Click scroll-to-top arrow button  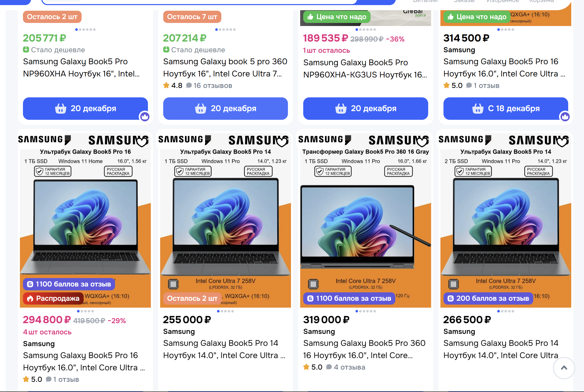564,368
